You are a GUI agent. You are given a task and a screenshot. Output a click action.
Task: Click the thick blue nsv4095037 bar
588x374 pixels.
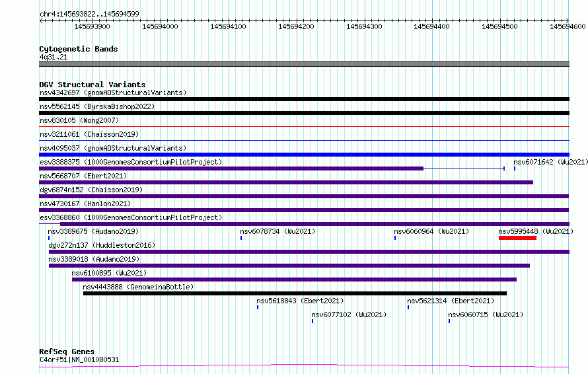(304, 155)
